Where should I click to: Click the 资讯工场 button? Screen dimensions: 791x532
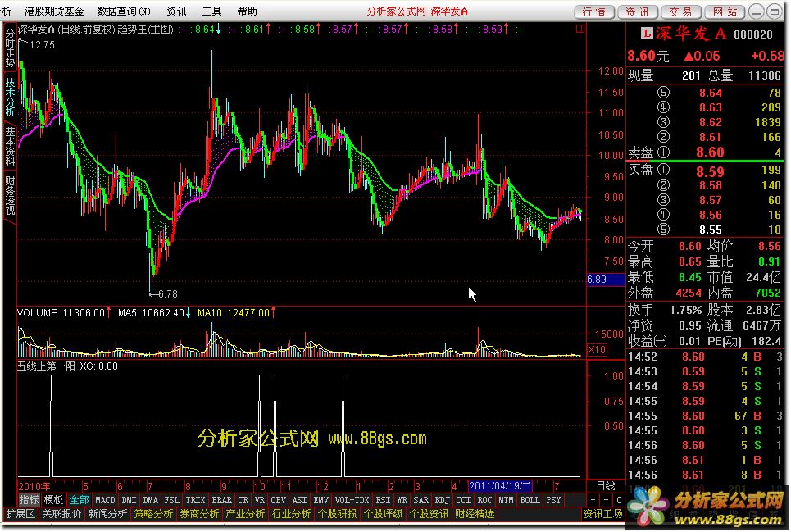(x=602, y=514)
